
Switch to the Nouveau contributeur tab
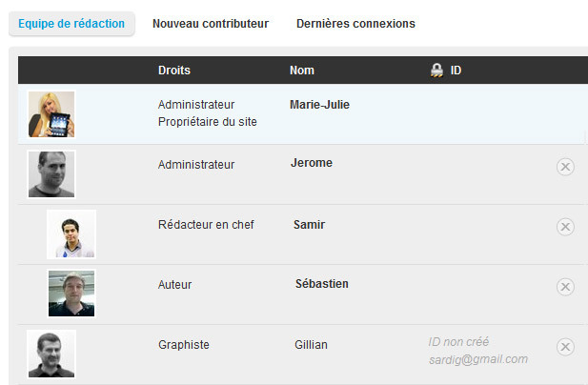(211, 24)
